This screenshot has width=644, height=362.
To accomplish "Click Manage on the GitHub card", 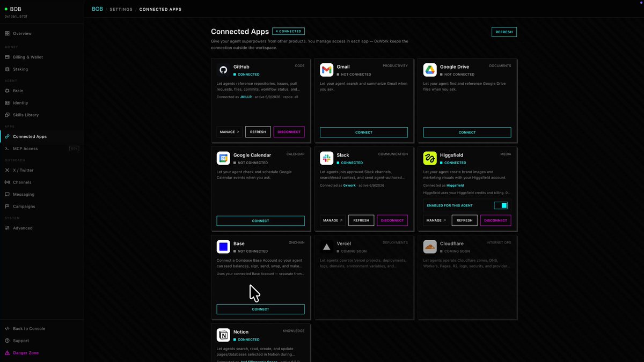I will 229,132.
